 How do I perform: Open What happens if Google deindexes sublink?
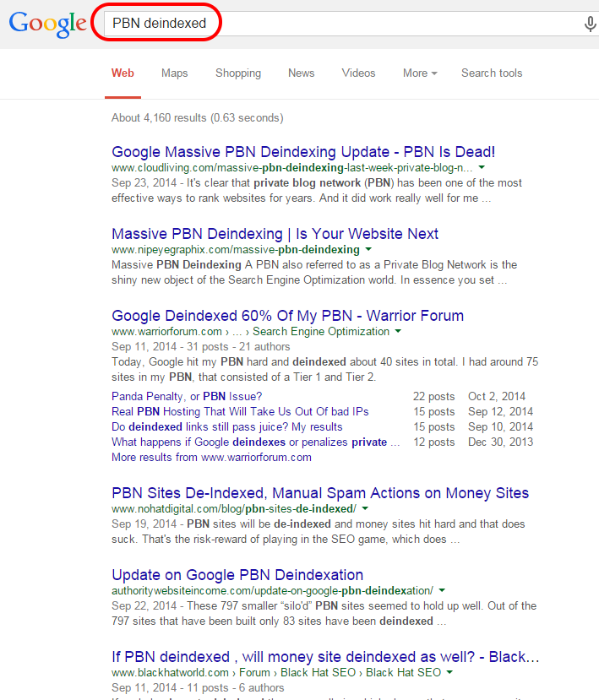255,442
